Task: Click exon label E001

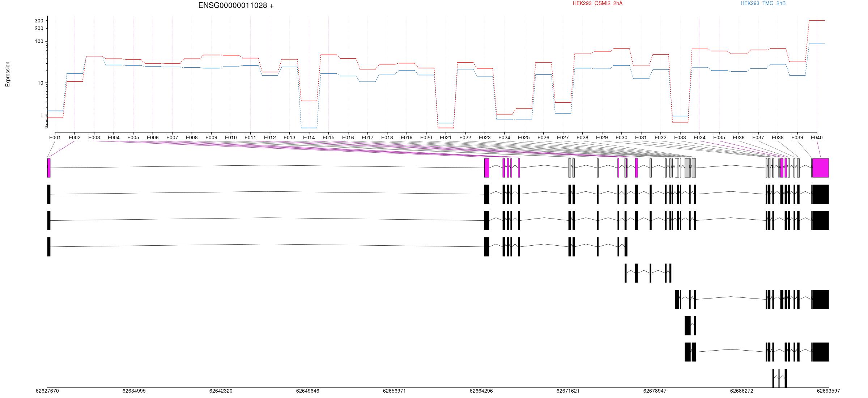Action: click(55, 137)
